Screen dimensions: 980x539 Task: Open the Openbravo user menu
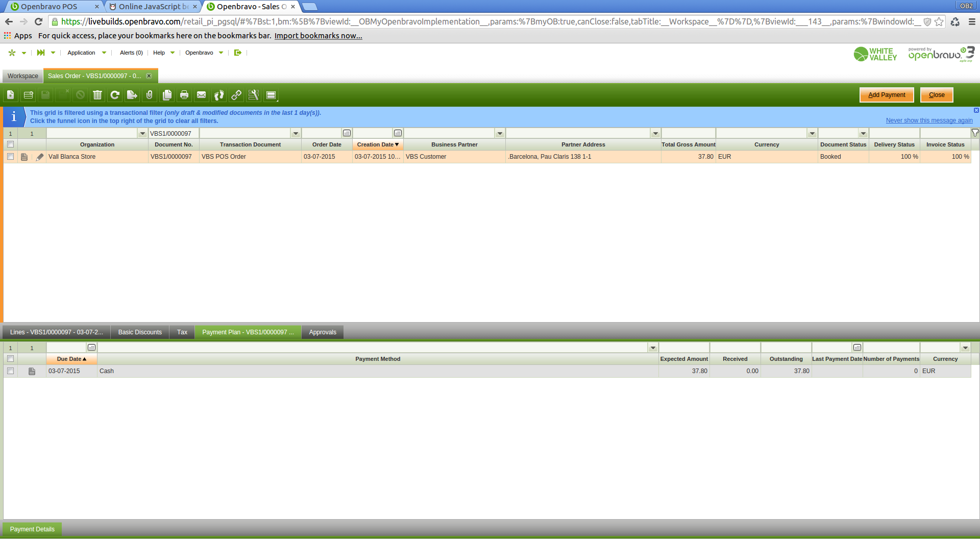(204, 53)
